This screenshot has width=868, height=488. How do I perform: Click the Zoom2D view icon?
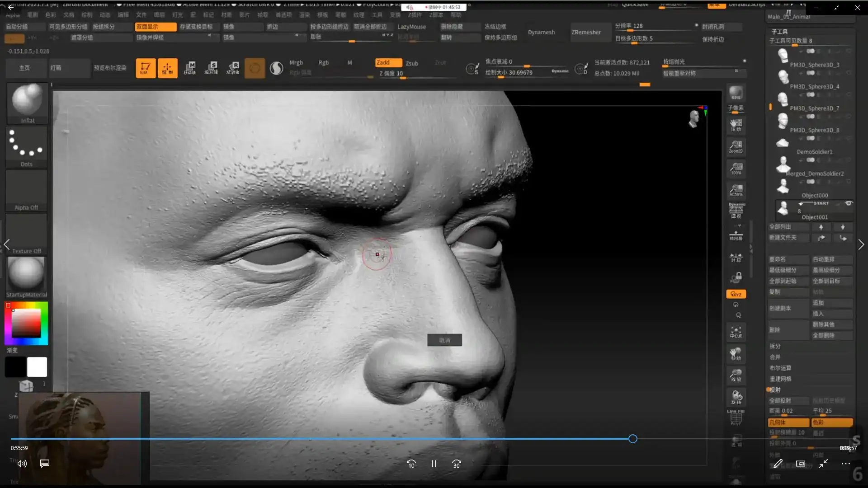[736, 147]
